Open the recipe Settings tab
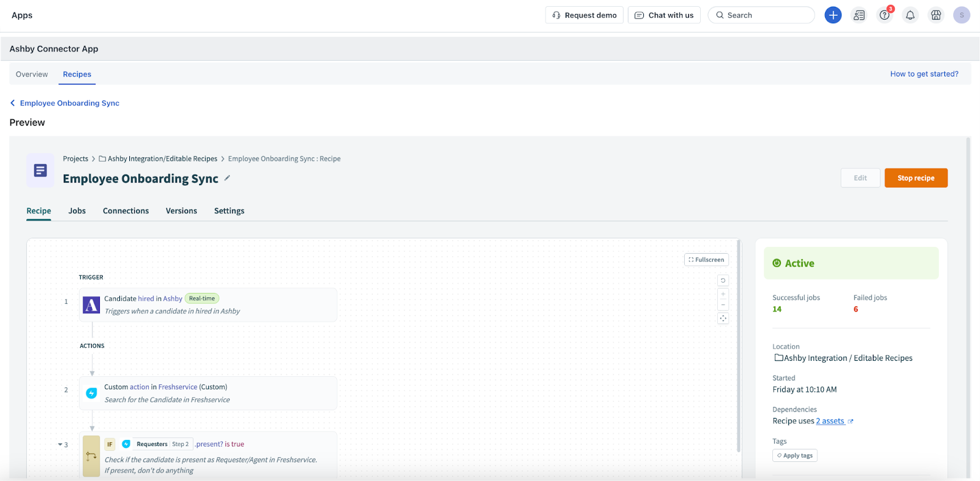Screen dimensions: 980x481 tap(229, 211)
